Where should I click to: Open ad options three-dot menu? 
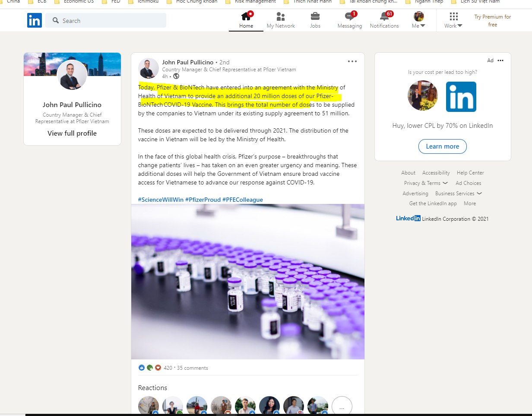500,60
